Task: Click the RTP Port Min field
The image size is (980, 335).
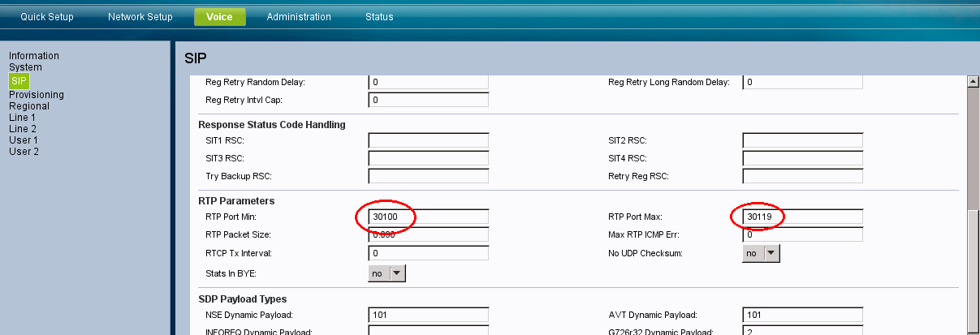Action: click(x=429, y=217)
